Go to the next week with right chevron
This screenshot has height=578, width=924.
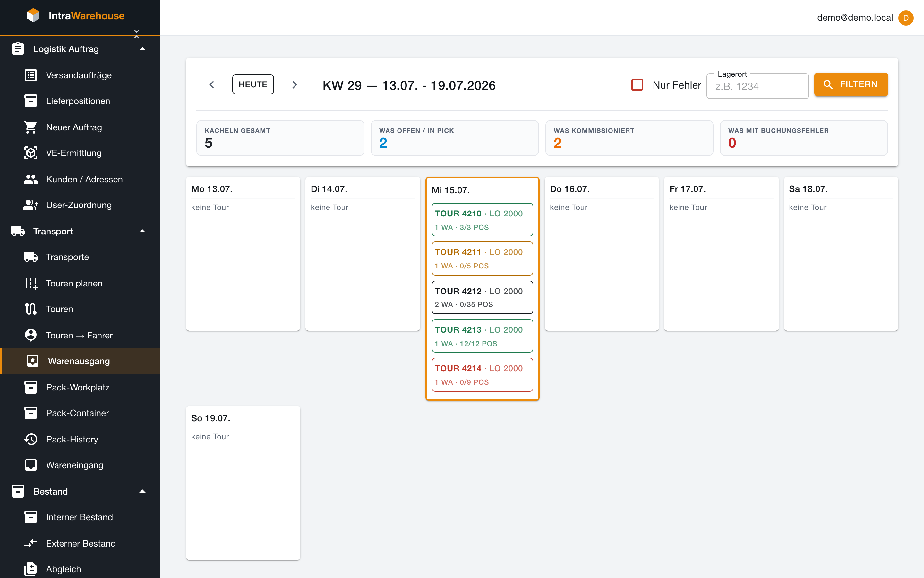295,84
